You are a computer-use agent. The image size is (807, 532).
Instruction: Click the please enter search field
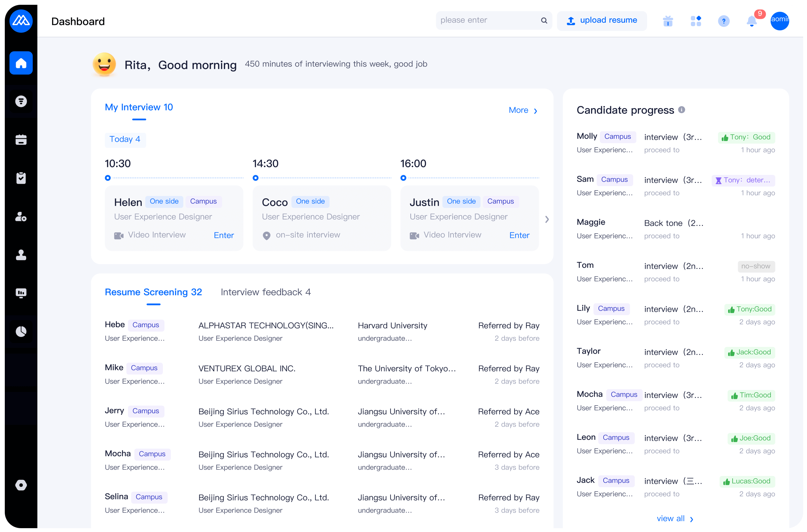click(x=485, y=20)
